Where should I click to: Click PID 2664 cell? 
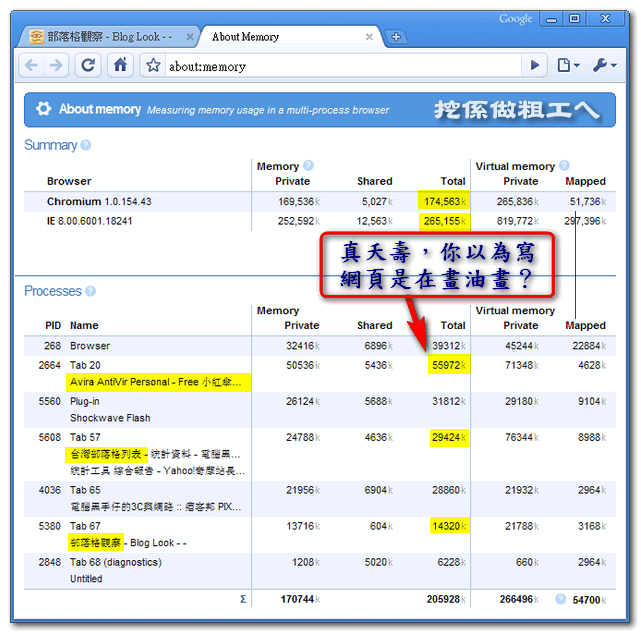pyautogui.click(x=49, y=365)
